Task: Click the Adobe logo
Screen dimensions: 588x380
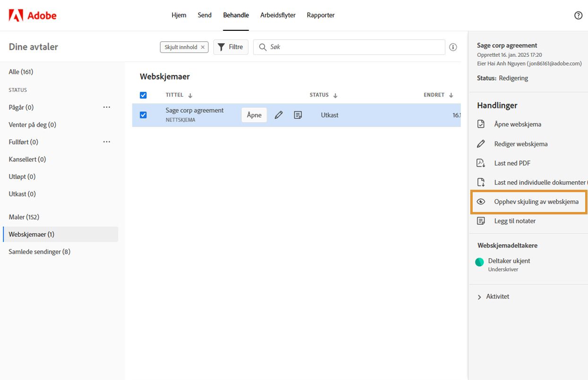Action: click(x=32, y=15)
